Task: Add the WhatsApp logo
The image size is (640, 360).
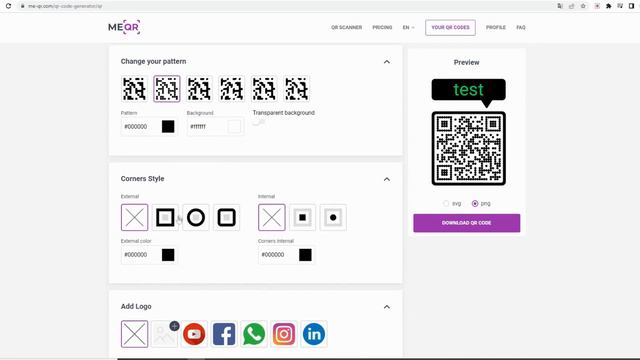Action: [x=254, y=334]
